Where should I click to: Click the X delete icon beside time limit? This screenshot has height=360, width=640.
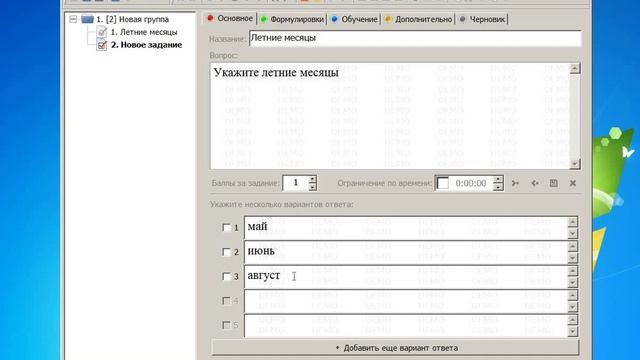pos(573,183)
